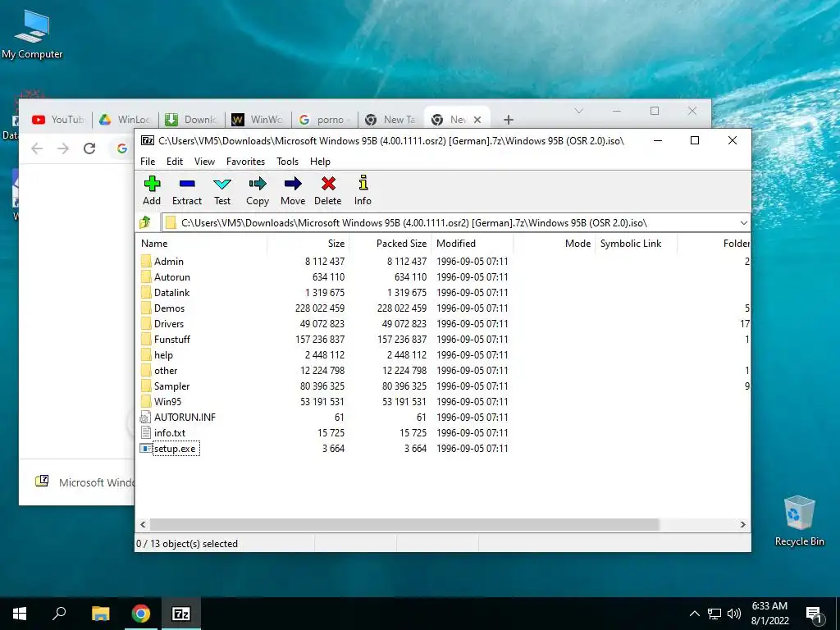Go up one folder level arrow
Image resolution: width=840 pixels, height=630 pixels.
click(x=145, y=222)
